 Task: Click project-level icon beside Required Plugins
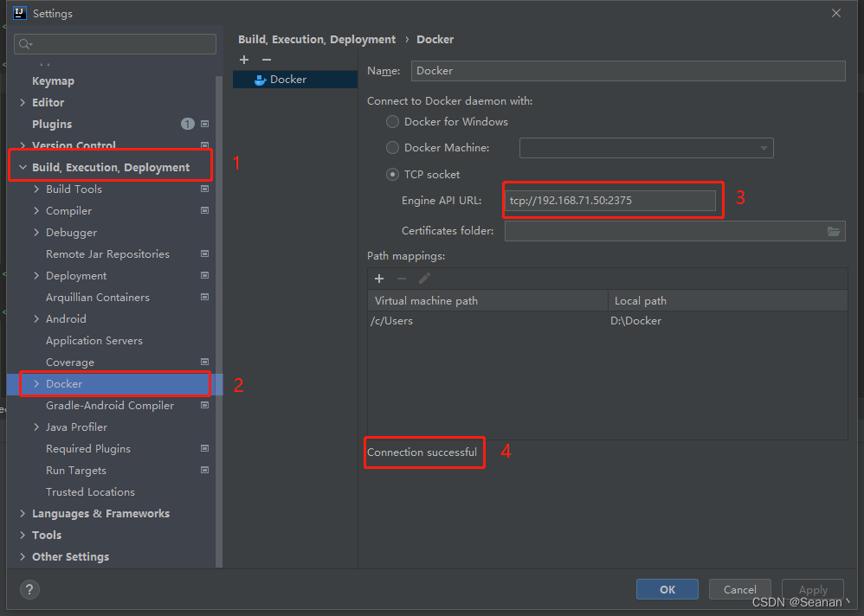pyautogui.click(x=205, y=449)
